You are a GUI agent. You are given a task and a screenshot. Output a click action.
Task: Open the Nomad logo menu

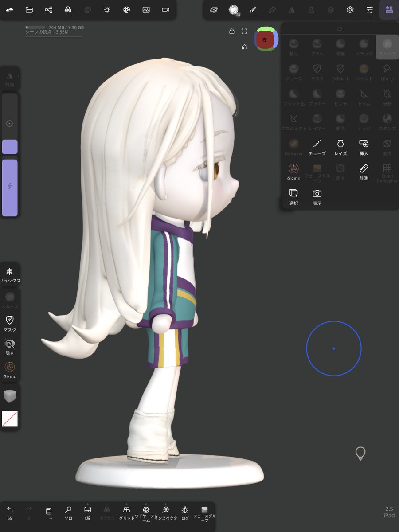coord(10,10)
